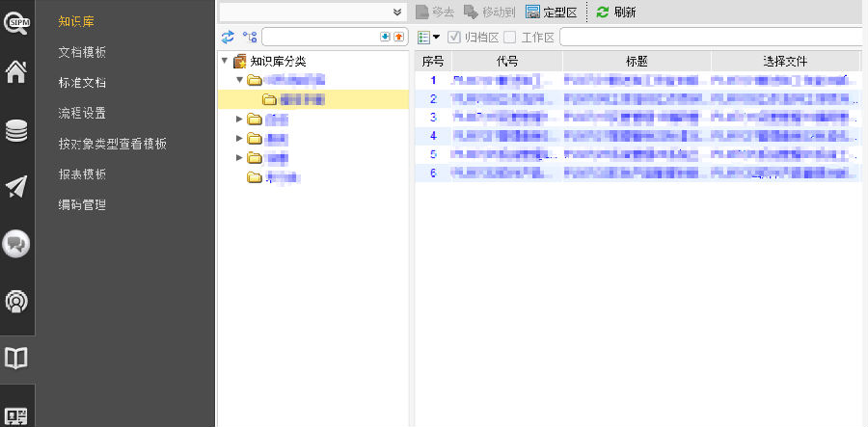Expand the top collapsed dropdown chevron

click(397, 12)
